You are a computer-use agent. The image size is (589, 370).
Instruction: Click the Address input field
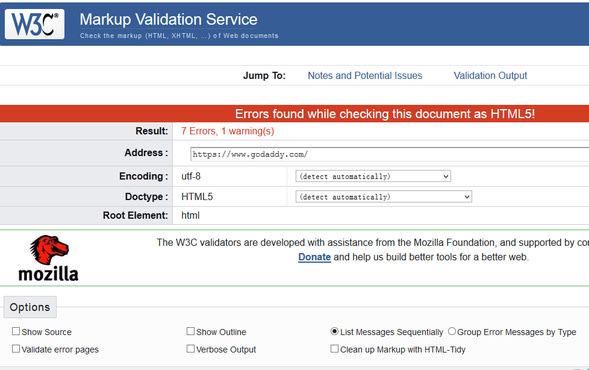coord(390,154)
